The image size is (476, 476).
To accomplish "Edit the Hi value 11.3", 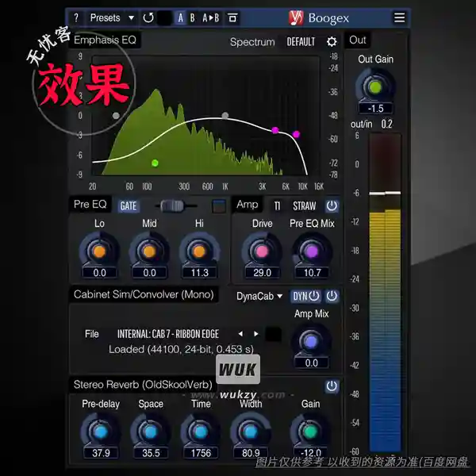I will pos(199,273).
